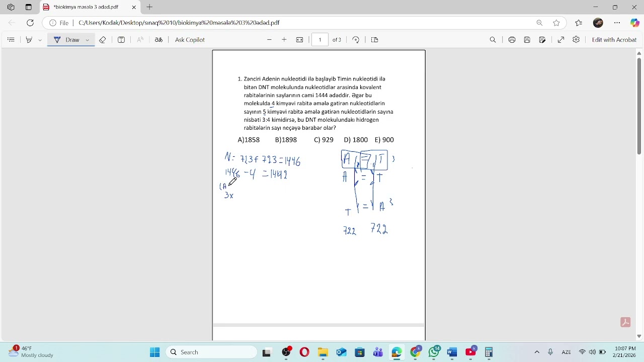Open the Copilot sidebar icon
This screenshot has height=362, width=644.
pyautogui.click(x=635, y=23)
